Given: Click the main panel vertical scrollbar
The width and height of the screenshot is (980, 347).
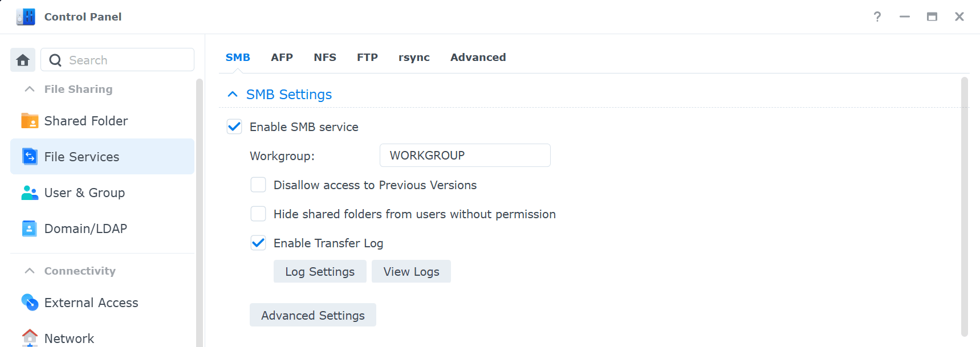Looking at the screenshot, I should 965,207.
